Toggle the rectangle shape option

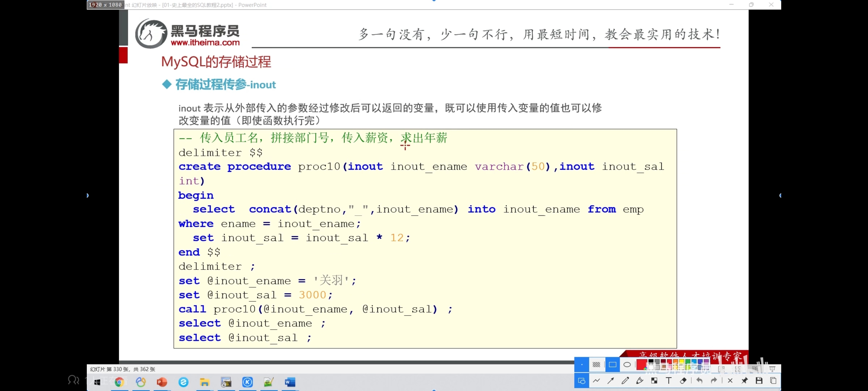point(612,365)
